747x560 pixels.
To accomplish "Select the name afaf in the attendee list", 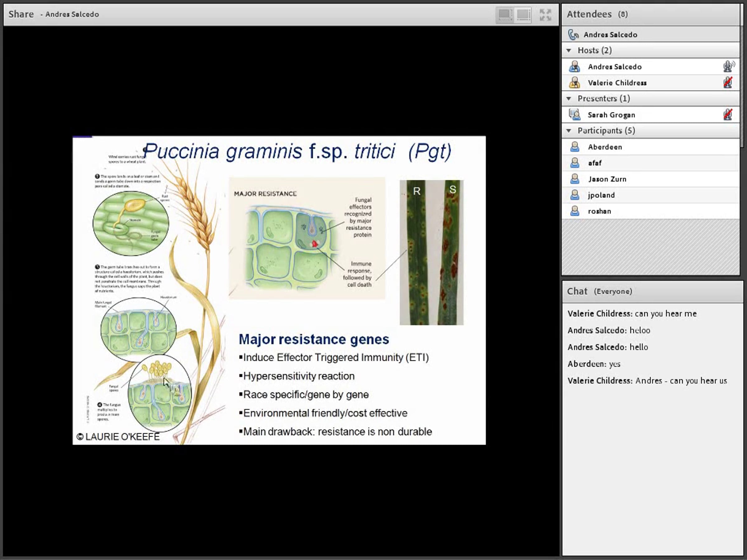I will pos(595,163).
